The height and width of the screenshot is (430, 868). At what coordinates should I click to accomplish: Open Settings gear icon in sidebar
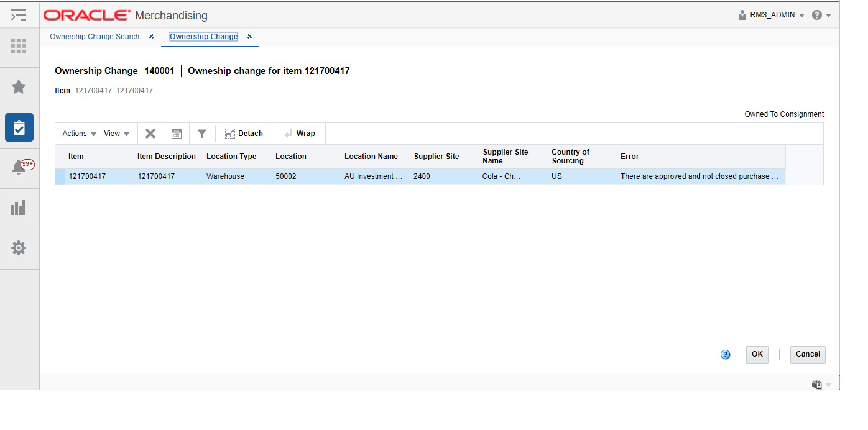[x=19, y=248]
